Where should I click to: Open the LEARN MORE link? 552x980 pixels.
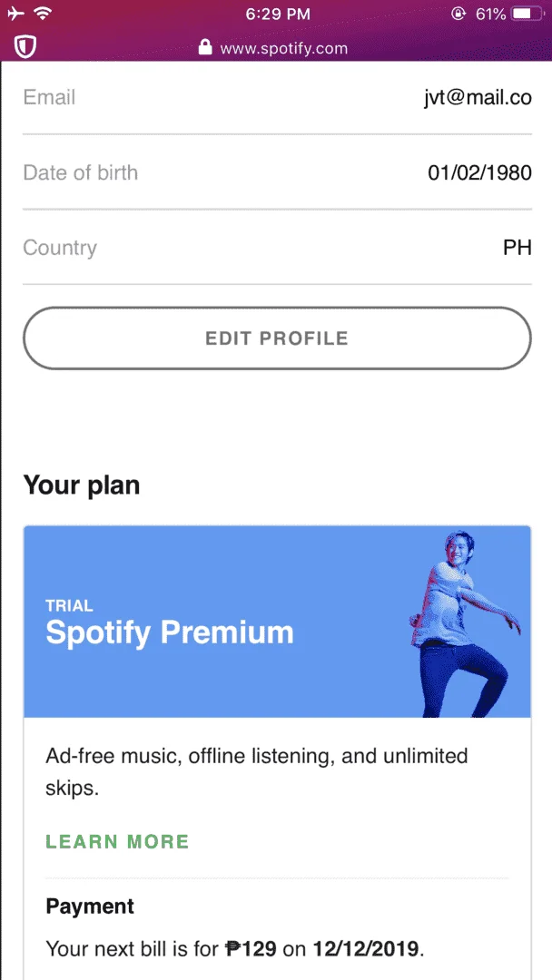[117, 841]
